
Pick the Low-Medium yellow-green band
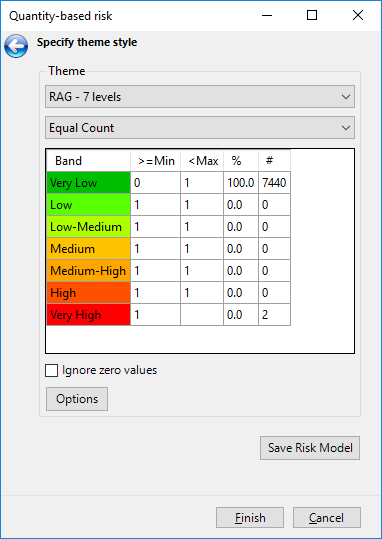88,227
